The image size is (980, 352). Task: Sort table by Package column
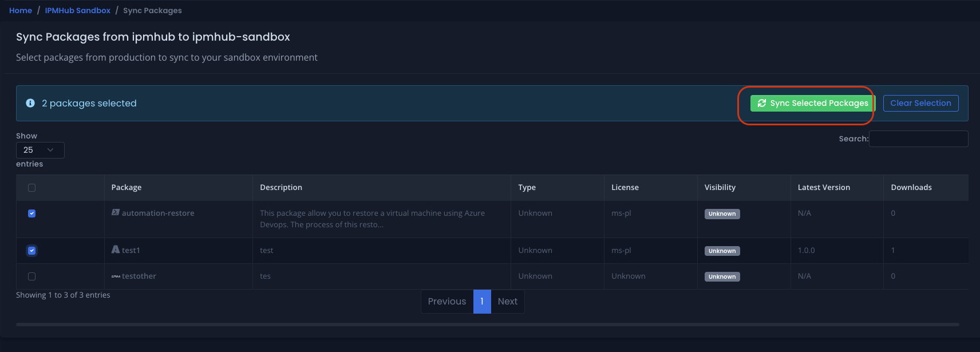pyautogui.click(x=127, y=188)
